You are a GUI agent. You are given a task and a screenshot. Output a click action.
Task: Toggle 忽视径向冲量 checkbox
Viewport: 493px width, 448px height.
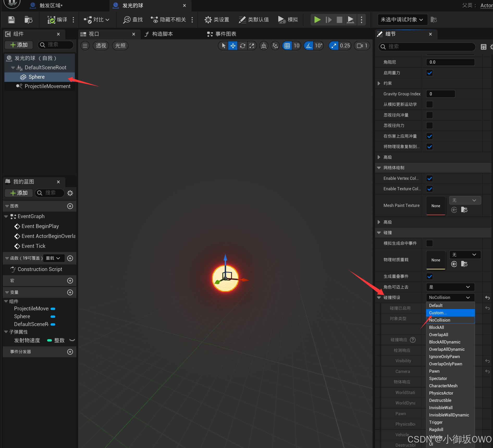point(430,115)
